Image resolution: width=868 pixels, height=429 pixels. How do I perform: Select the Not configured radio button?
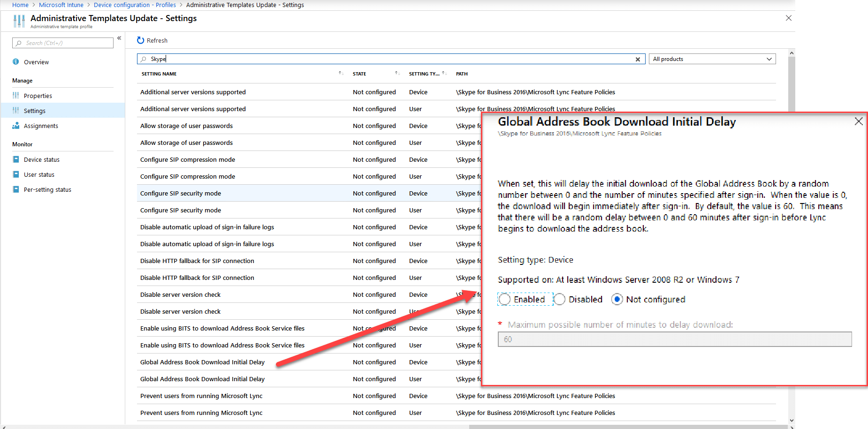617,299
